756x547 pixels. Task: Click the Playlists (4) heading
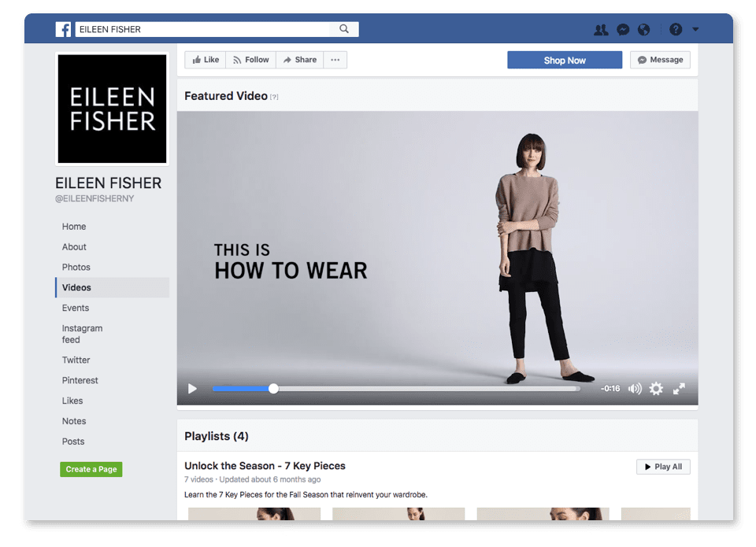coord(217,436)
